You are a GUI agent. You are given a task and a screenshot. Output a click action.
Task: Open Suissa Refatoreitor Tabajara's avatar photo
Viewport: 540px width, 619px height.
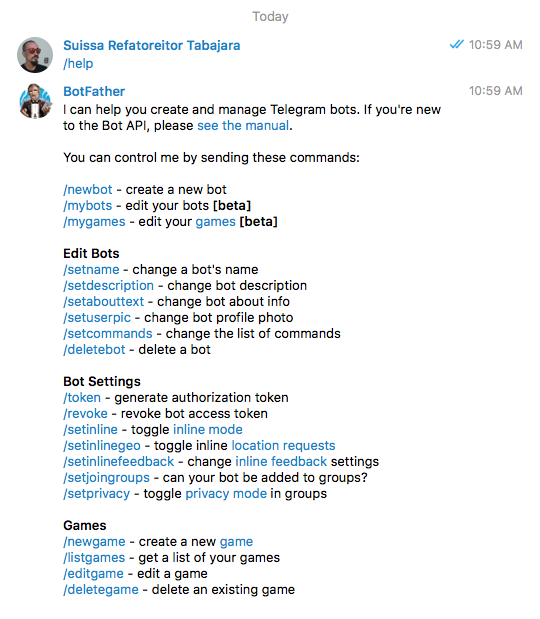(x=35, y=55)
